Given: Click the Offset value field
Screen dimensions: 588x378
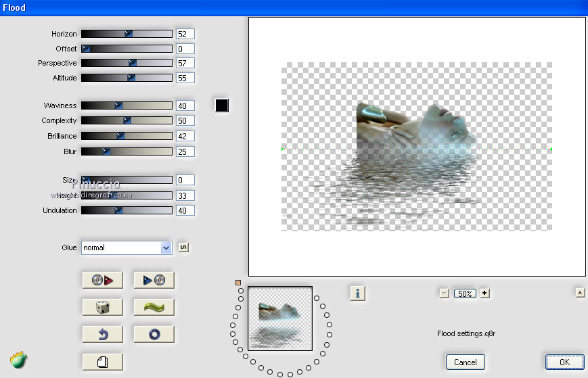Looking at the screenshot, I should [x=185, y=49].
